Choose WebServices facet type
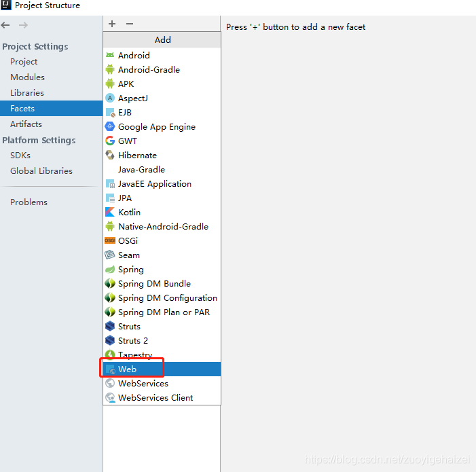Viewport: 476px width, 472px height. [x=162, y=383]
